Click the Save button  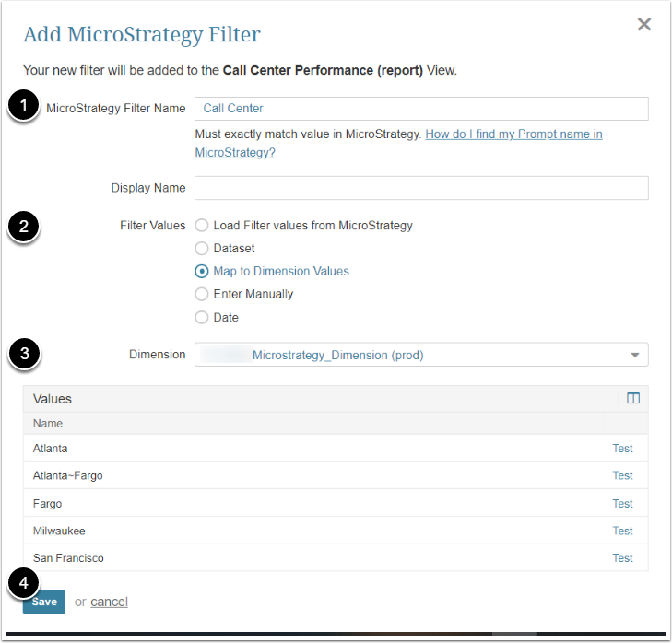tap(44, 602)
